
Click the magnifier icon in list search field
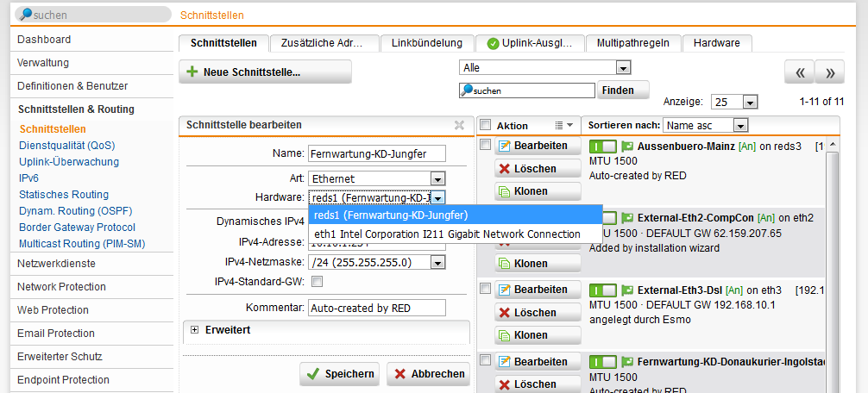[x=467, y=90]
